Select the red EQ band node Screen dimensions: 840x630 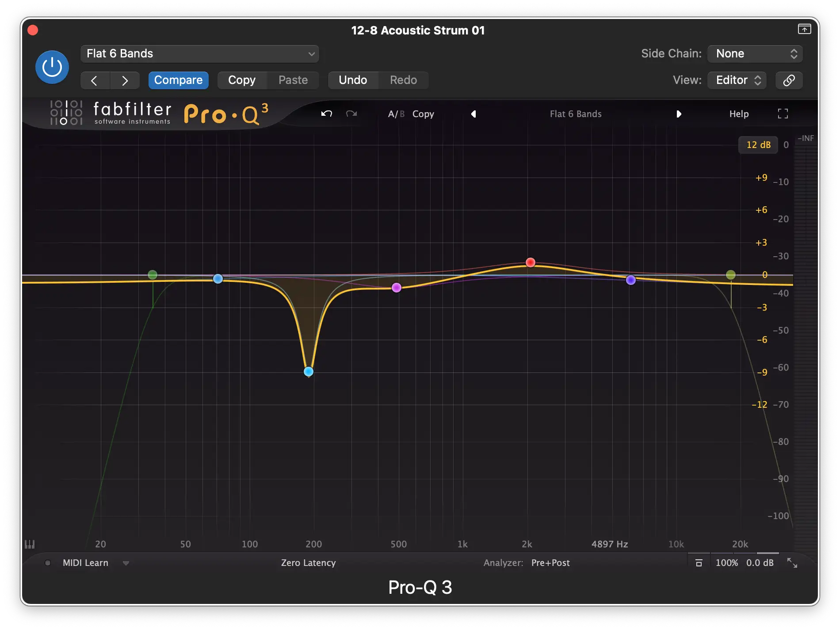pyautogui.click(x=531, y=262)
